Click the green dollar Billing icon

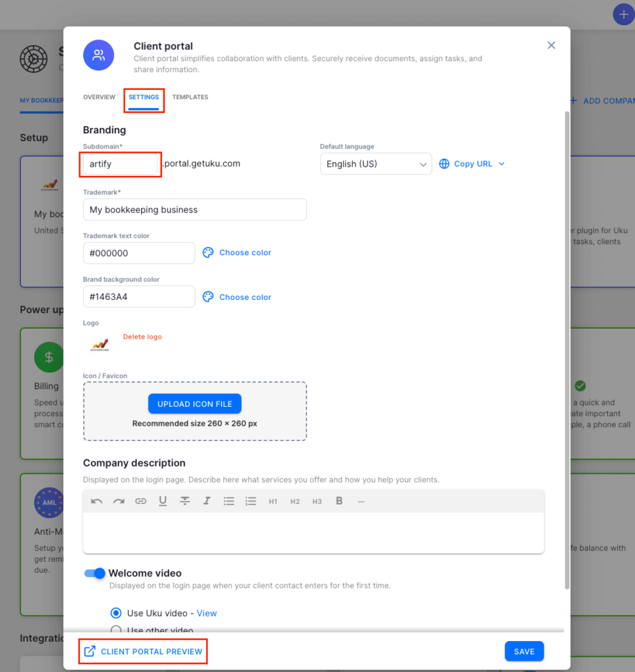tap(49, 357)
